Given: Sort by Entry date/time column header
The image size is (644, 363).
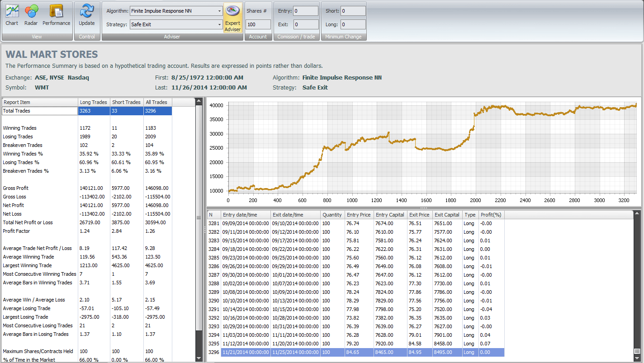Looking at the screenshot, I should [246, 215].
